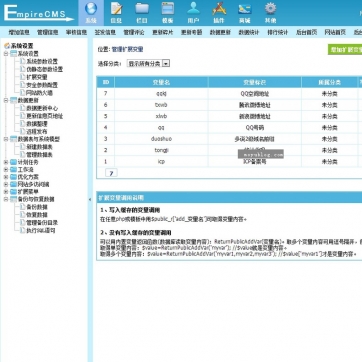Follow the 管理扩展变量 breadcrumb link
Image resolution: width=362 pixels, height=362 pixels.
click(x=127, y=49)
